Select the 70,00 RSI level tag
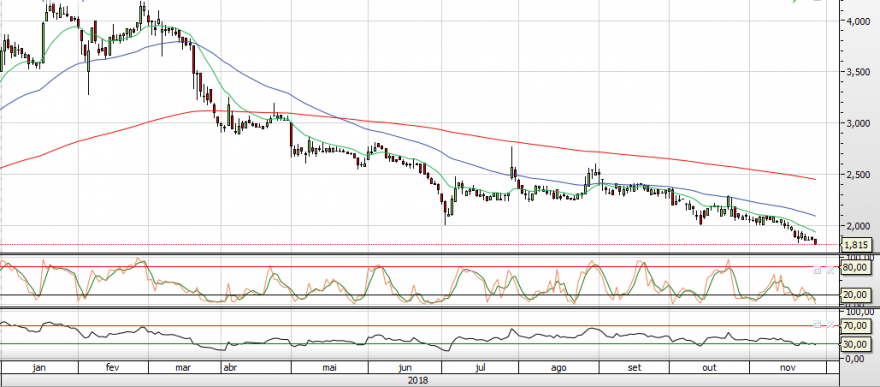This screenshot has width=880, height=387. (856, 325)
